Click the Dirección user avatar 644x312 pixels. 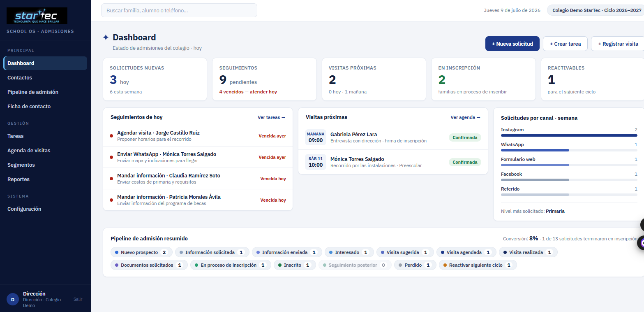pyautogui.click(x=12, y=300)
